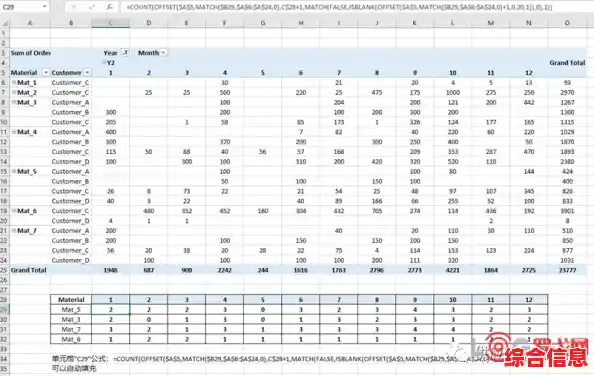Open the Month field dropdown
This screenshot has width=594, height=376.
pos(163,53)
